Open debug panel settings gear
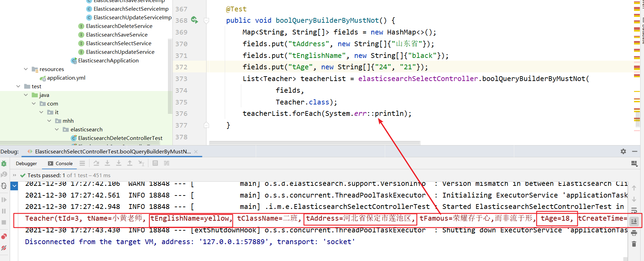Image resolution: width=644 pixels, height=261 pixels. pos(623,151)
